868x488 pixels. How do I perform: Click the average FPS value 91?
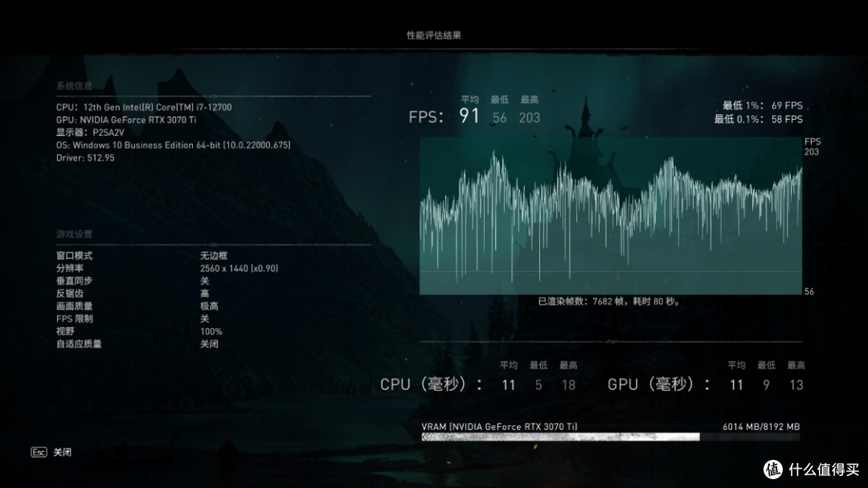click(469, 116)
